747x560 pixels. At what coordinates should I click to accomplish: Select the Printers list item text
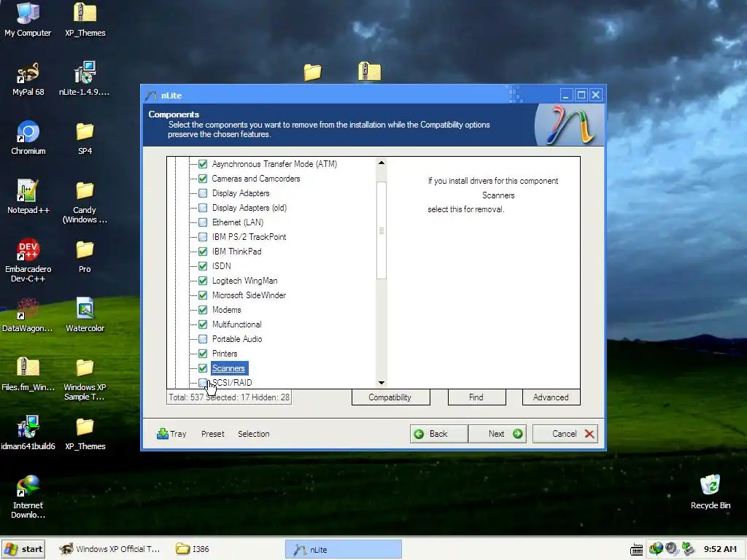[225, 354]
